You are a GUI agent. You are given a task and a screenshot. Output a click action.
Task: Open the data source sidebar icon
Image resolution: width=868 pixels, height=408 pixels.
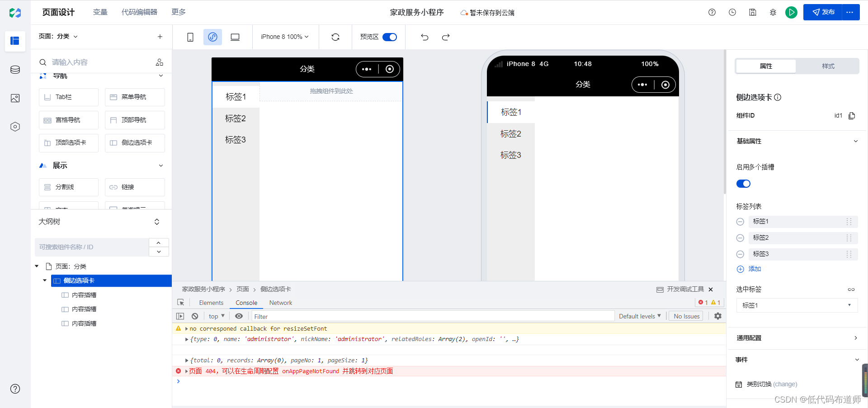[x=15, y=70]
